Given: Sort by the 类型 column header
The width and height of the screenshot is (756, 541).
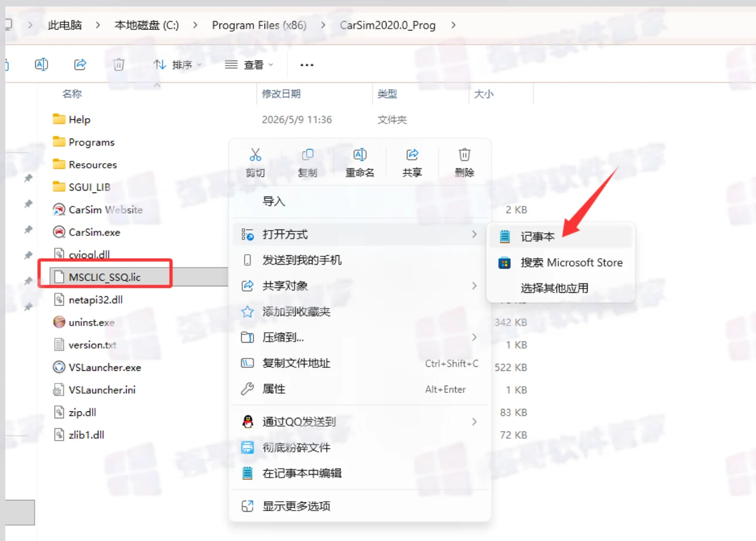Looking at the screenshot, I should 387,94.
